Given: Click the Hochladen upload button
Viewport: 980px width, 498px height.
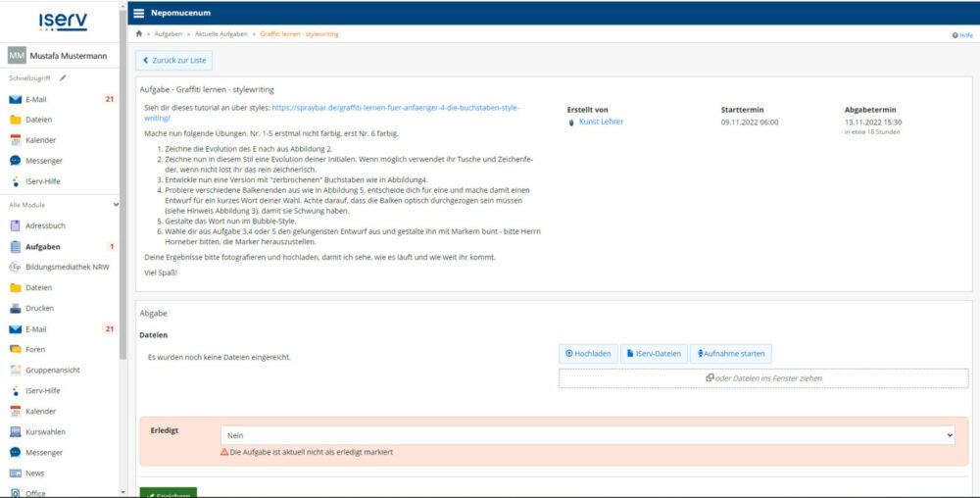Looking at the screenshot, I should click(x=588, y=354).
